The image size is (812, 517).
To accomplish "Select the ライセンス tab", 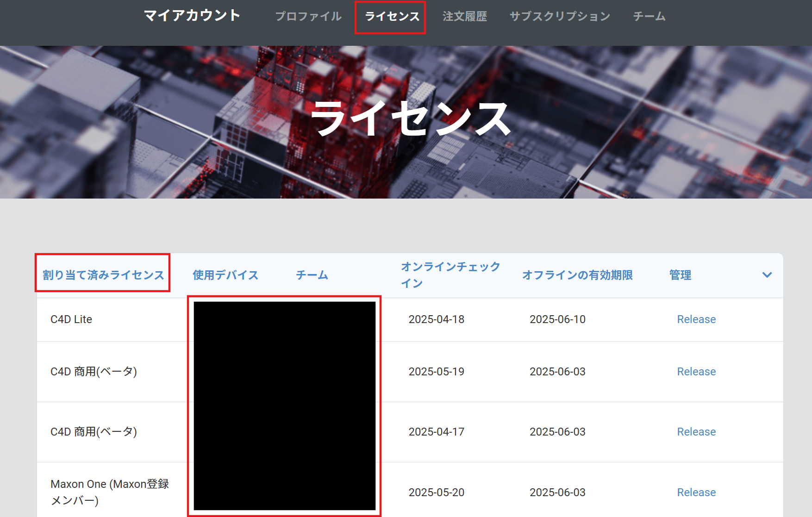I will pos(392,16).
